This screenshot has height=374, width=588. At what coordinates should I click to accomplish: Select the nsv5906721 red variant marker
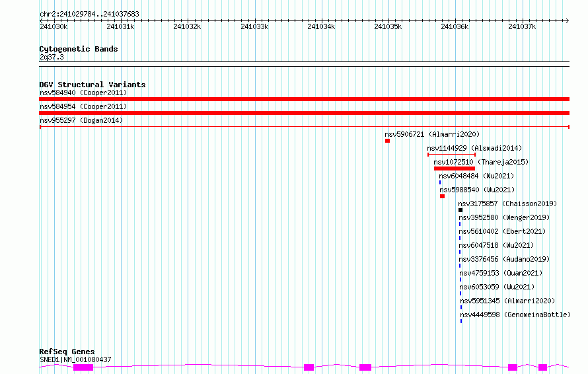point(387,141)
